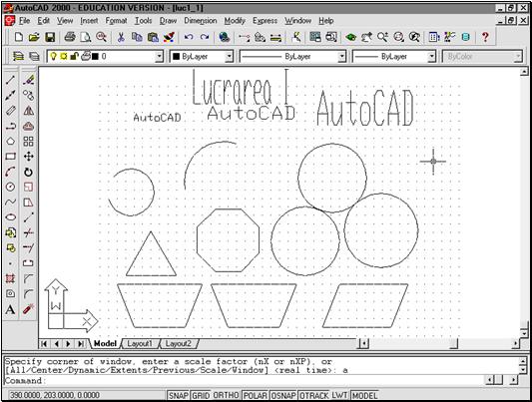The width and height of the screenshot is (532, 402).
Task: Open the Format menu
Action: point(116,21)
